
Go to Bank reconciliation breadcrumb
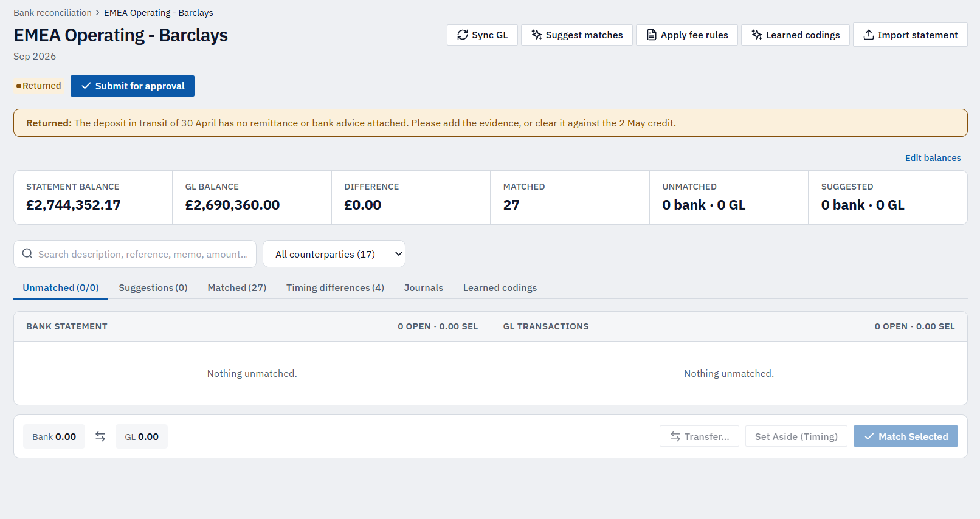pyautogui.click(x=52, y=13)
